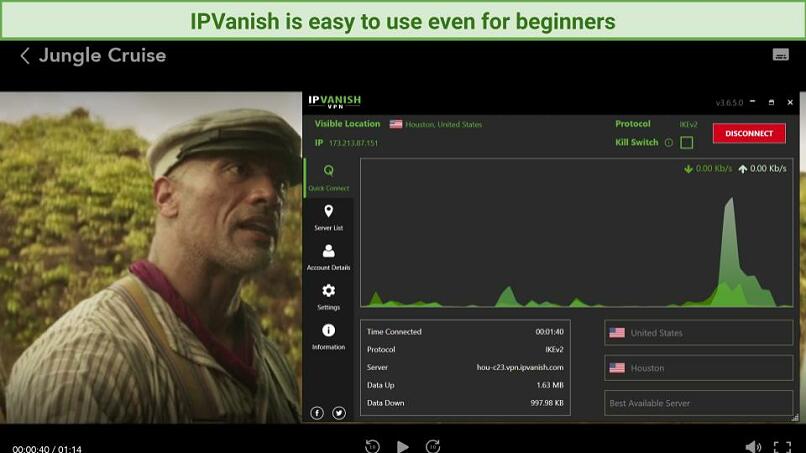This screenshot has width=806, height=453.
Task: Click the Houston, United States location text
Action: click(444, 124)
